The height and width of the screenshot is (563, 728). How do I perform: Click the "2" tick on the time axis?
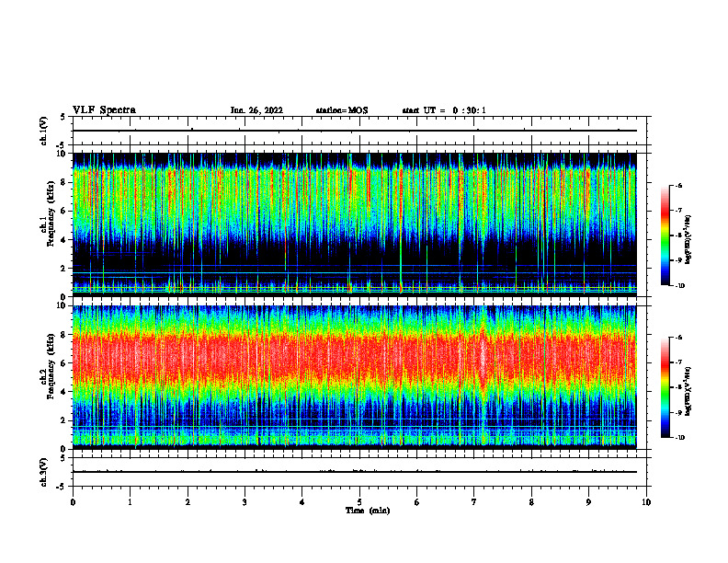point(188,502)
